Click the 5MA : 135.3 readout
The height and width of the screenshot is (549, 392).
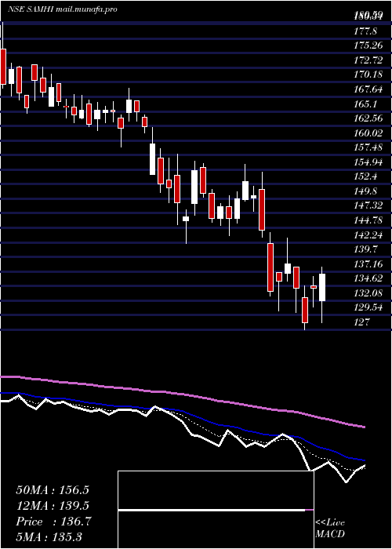click(49, 537)
